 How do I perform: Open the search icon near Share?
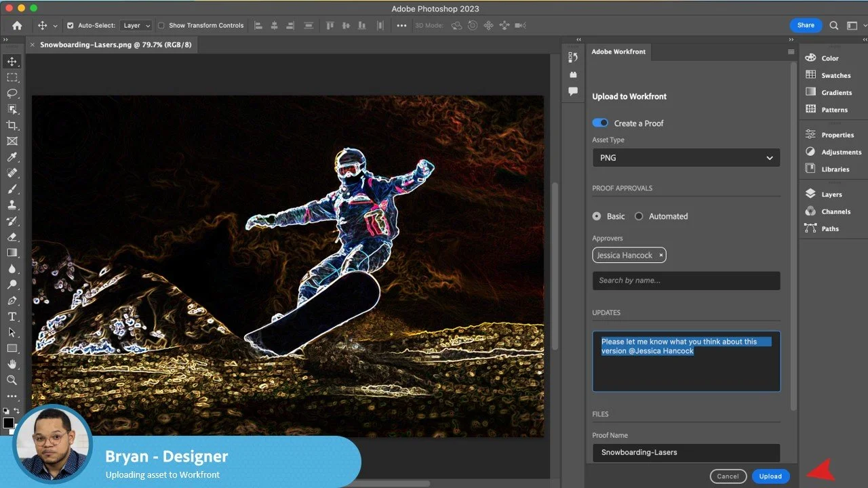click(x=835, y=26)
